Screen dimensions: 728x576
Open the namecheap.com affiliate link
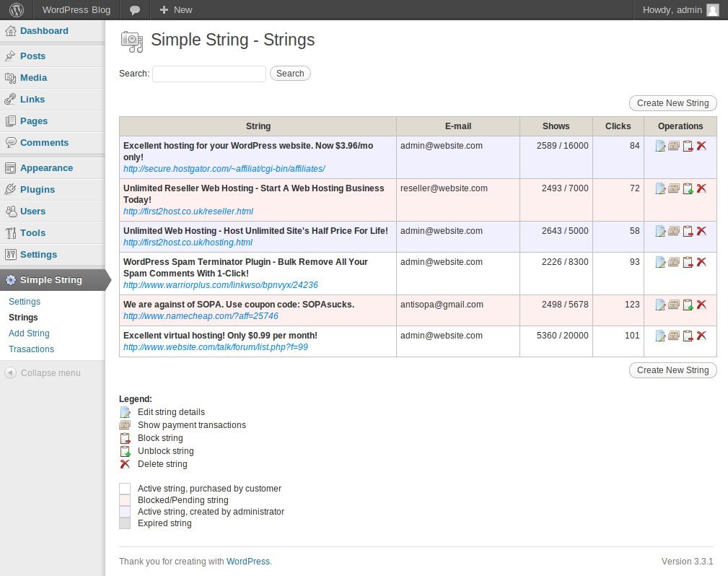(201, 316)
